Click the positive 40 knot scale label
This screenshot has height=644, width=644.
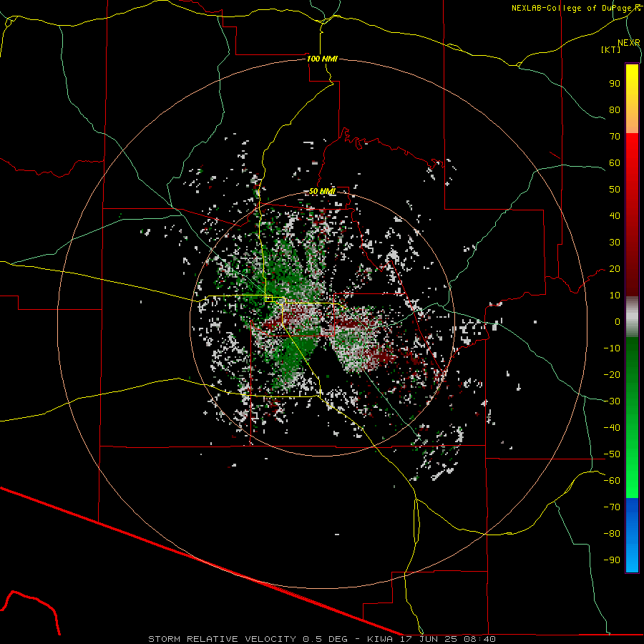(615, 216)
